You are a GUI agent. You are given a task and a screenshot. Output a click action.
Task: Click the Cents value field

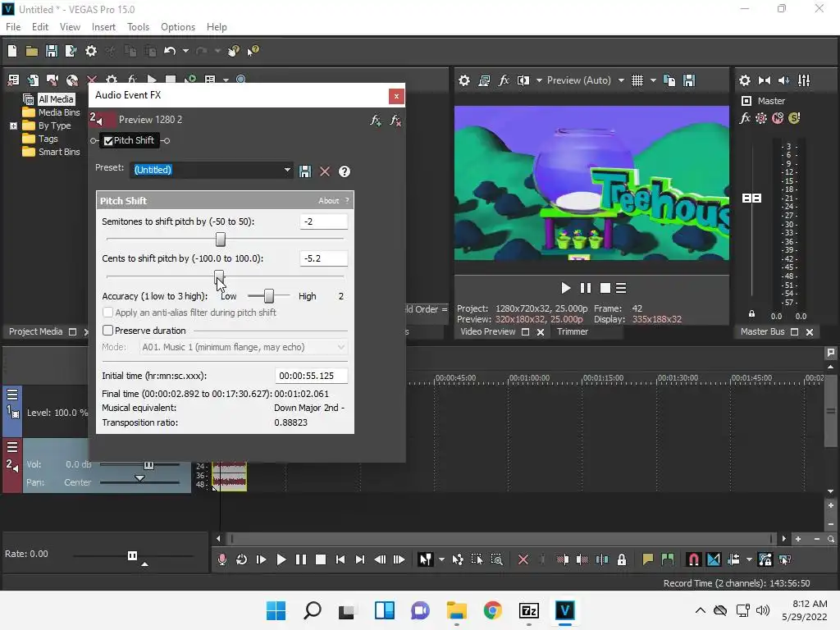coord(323,258)
